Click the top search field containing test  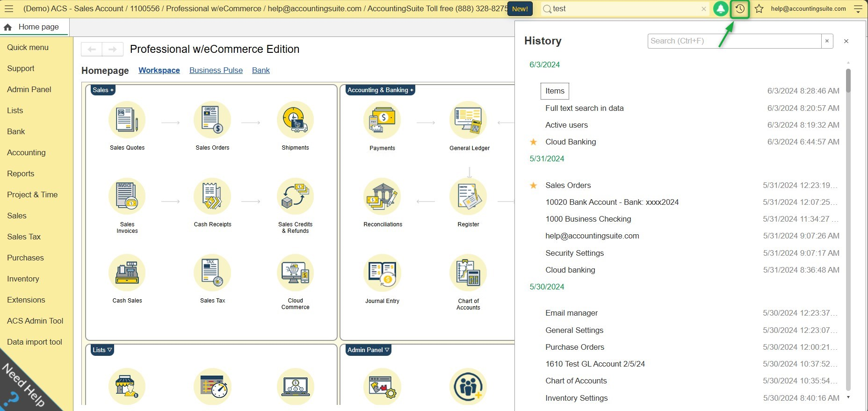626,9
